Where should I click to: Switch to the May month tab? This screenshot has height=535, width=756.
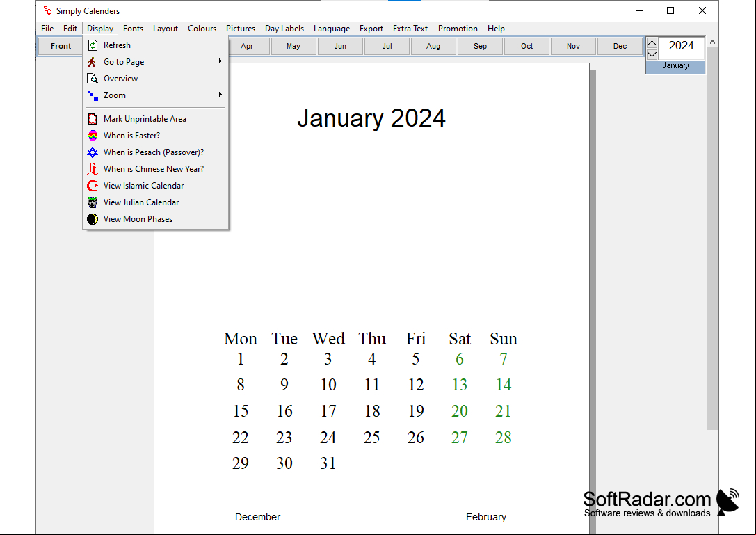pyautogui.click(x=293, y=47)
